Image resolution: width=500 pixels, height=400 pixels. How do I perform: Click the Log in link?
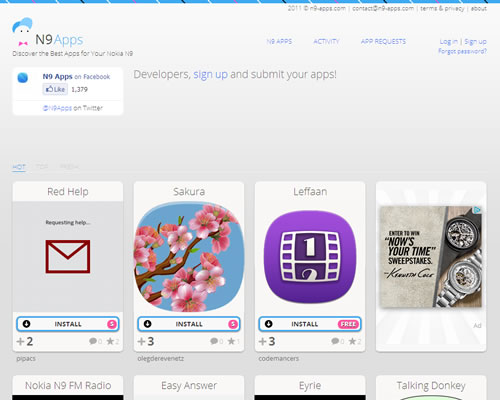448,42
